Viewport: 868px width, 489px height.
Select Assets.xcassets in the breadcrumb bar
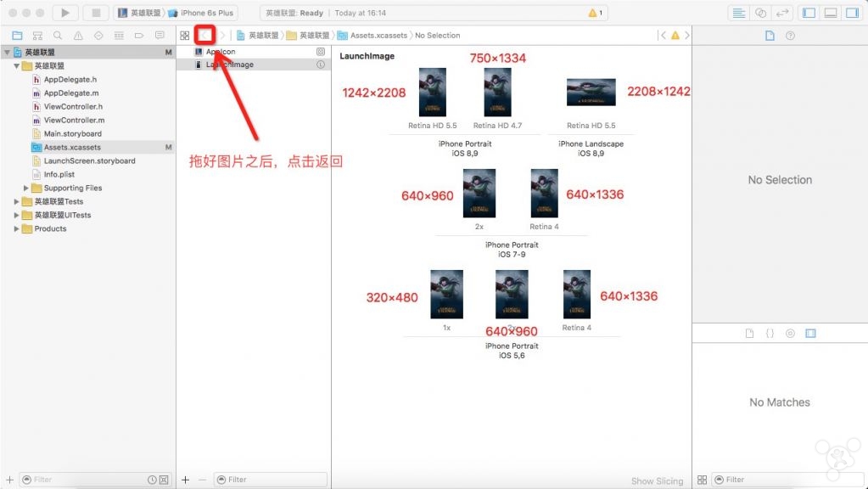pyautogui.click(x=373, y=36)
